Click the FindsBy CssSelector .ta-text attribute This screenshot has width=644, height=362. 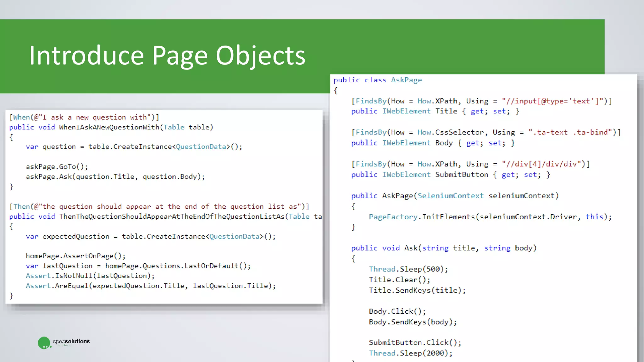coord(486,132)
